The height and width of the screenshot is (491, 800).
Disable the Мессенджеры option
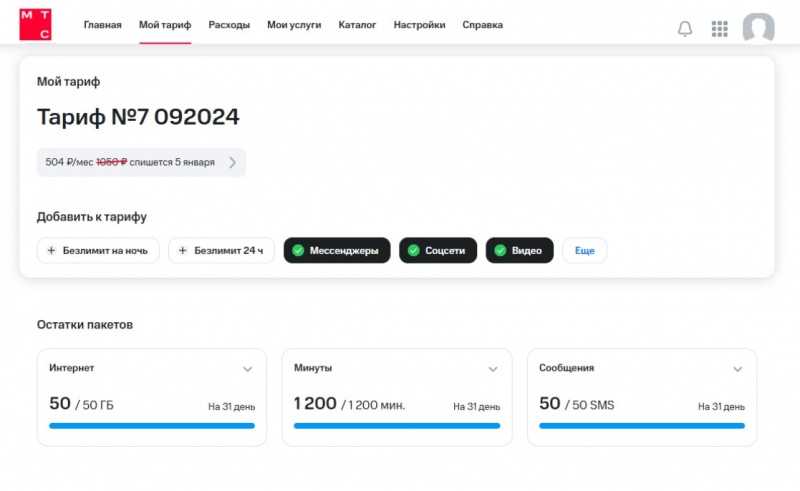[336, 251]
